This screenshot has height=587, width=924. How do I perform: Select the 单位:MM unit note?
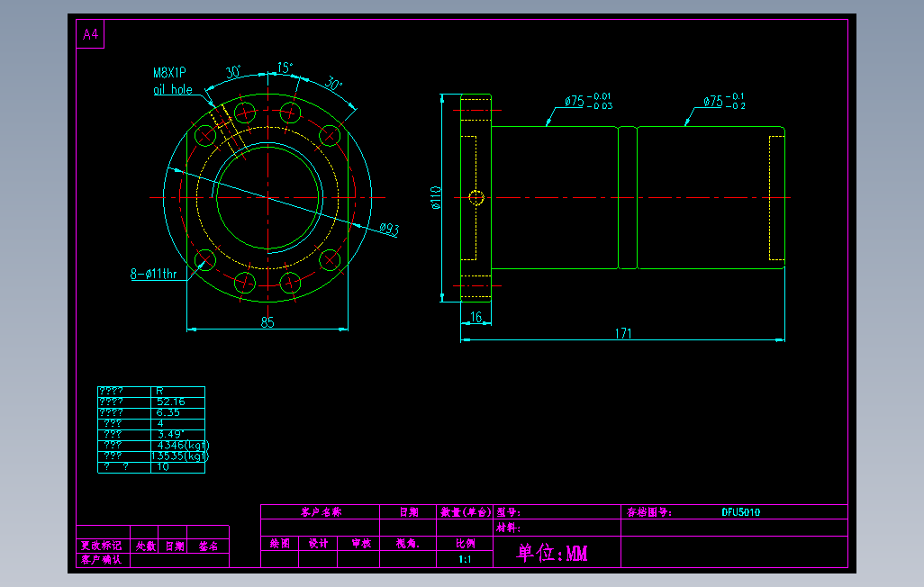click(552, 553)
